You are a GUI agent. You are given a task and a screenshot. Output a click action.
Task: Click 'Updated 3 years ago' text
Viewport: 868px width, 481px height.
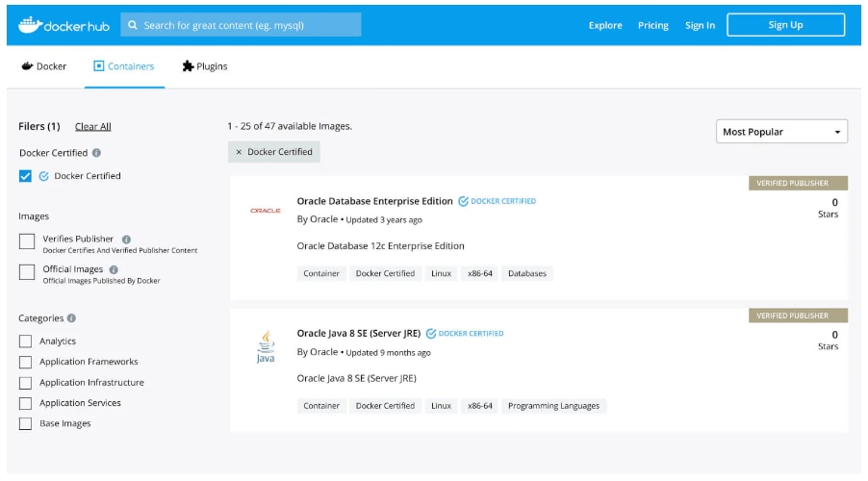click(384, 219)
